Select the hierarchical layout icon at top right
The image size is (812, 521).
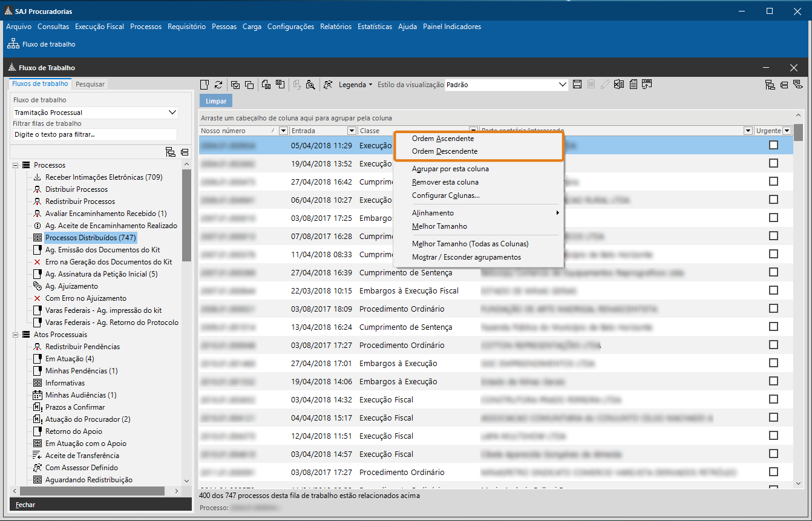point(770,85)
